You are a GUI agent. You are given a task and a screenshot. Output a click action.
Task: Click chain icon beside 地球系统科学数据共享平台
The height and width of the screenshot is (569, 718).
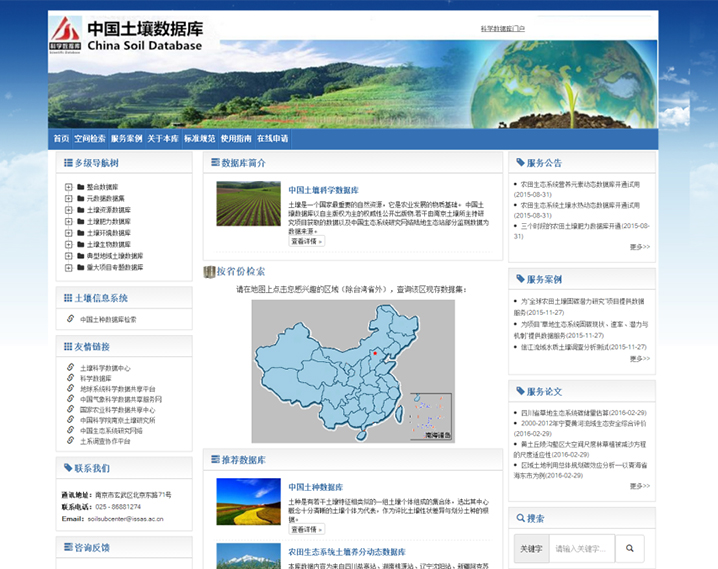coord(71,388)
